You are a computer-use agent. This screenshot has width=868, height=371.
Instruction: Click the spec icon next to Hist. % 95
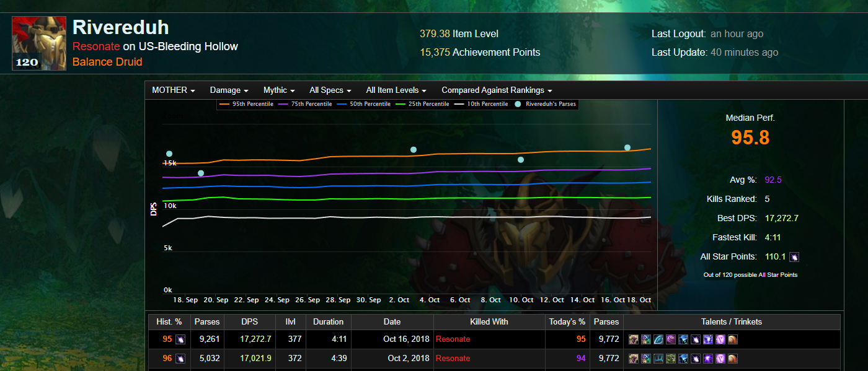180,339
